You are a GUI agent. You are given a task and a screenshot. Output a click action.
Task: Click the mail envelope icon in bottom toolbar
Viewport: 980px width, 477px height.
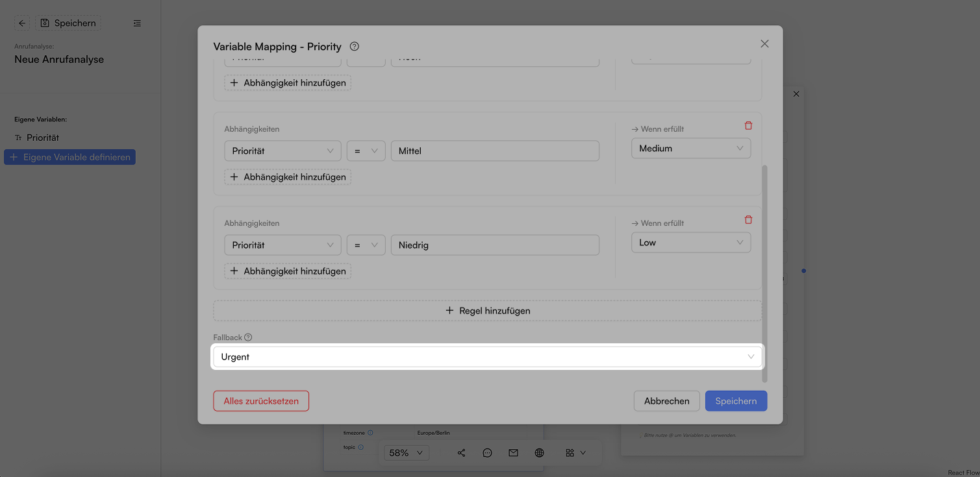pyautogui.click(x=513, y=453)
